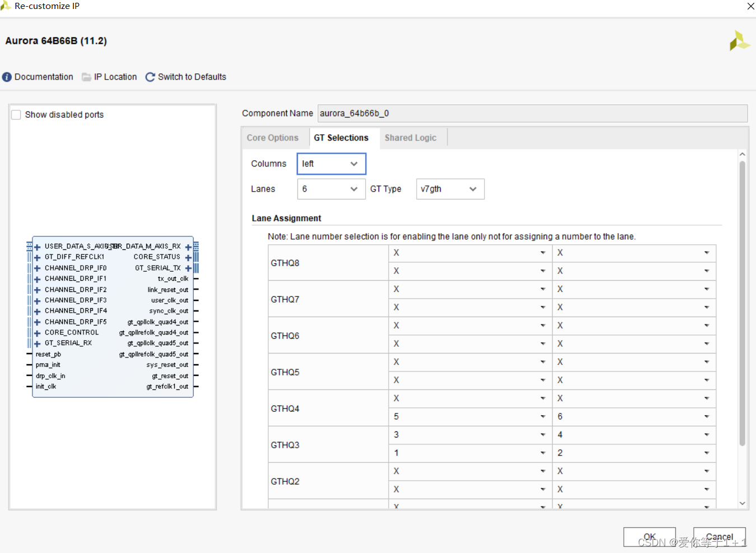Click the tx_out_clk output port

(173, 279)
